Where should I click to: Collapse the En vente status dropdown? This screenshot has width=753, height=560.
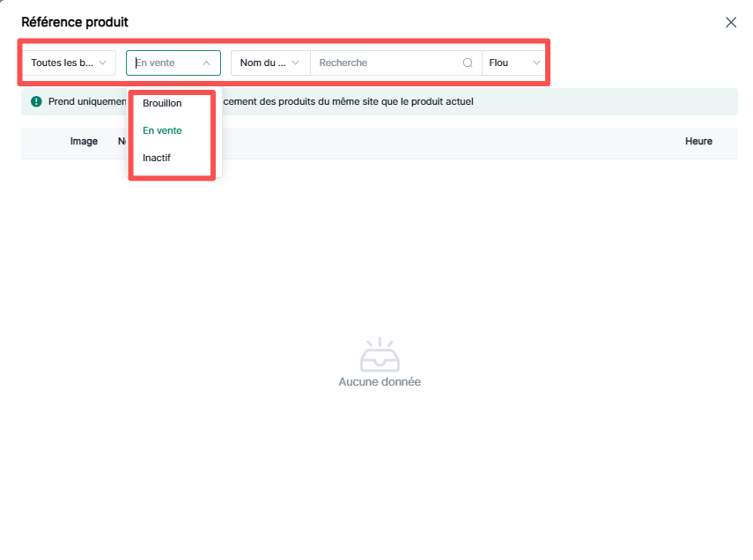(x=173, y=63)
